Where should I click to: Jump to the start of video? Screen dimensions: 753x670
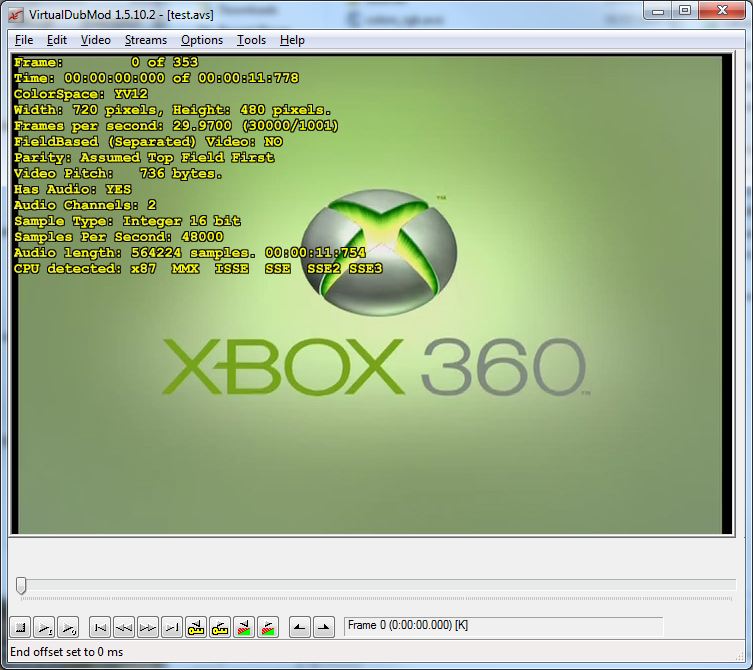pos(100,627)
